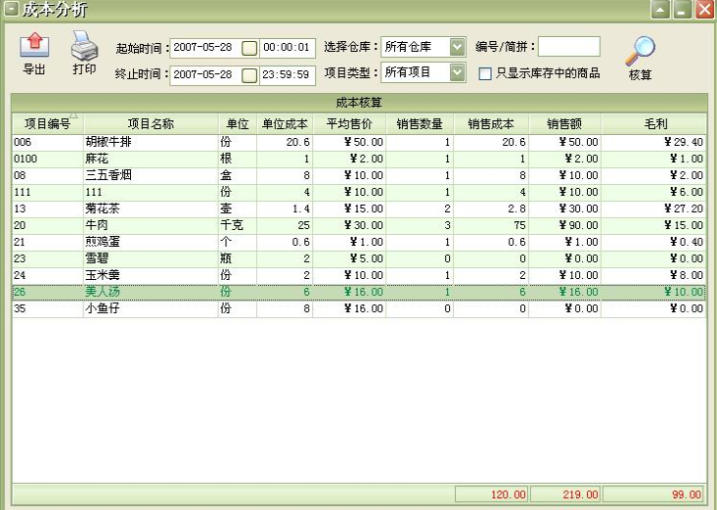
Task: Select the 三五香烟 row
Action: (x=358, y=175)
